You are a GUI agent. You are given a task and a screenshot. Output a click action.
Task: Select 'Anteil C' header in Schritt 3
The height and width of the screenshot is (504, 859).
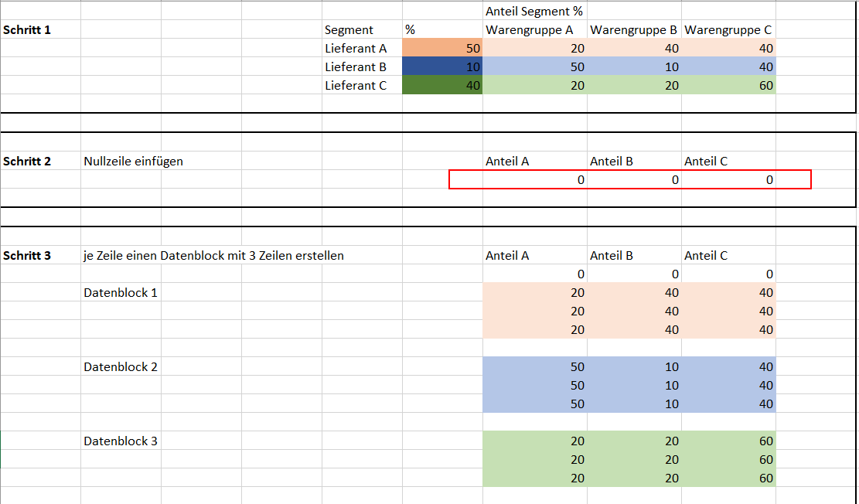pyautogui.click(x=728, y=255)
